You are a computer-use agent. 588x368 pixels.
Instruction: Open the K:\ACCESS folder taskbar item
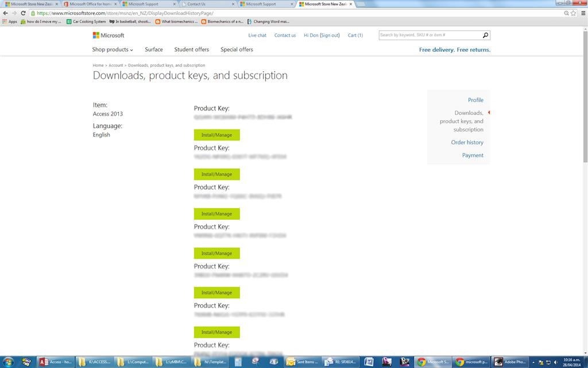[x=95, y=362]
